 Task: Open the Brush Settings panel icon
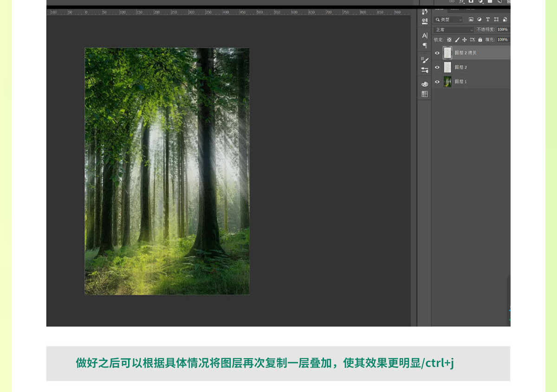click(425, 70)
